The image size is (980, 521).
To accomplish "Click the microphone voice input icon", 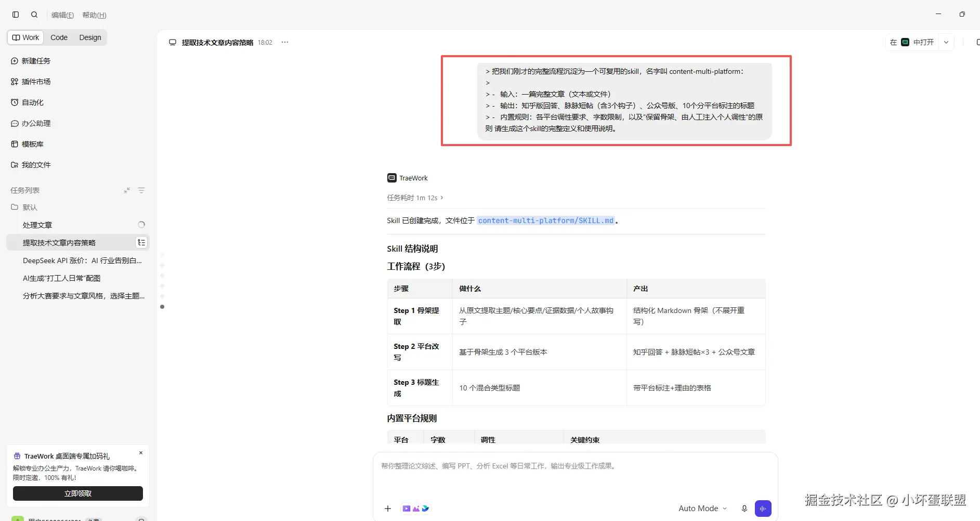I will pos(744,509).
